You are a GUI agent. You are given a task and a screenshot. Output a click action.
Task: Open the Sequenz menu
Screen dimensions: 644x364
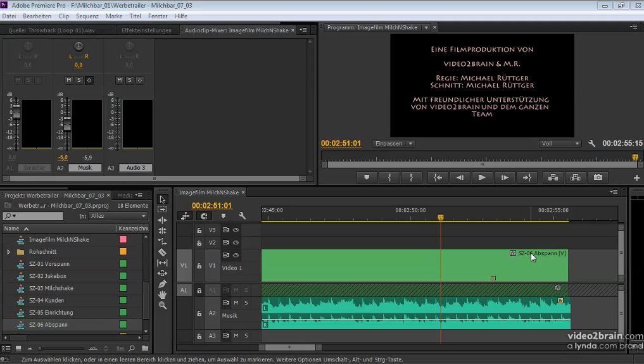(x=87, y=16)
